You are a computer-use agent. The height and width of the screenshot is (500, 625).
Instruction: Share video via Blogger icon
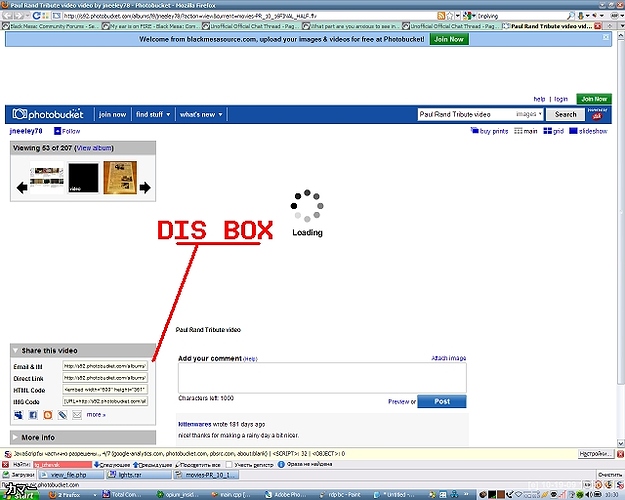[48, 415]
